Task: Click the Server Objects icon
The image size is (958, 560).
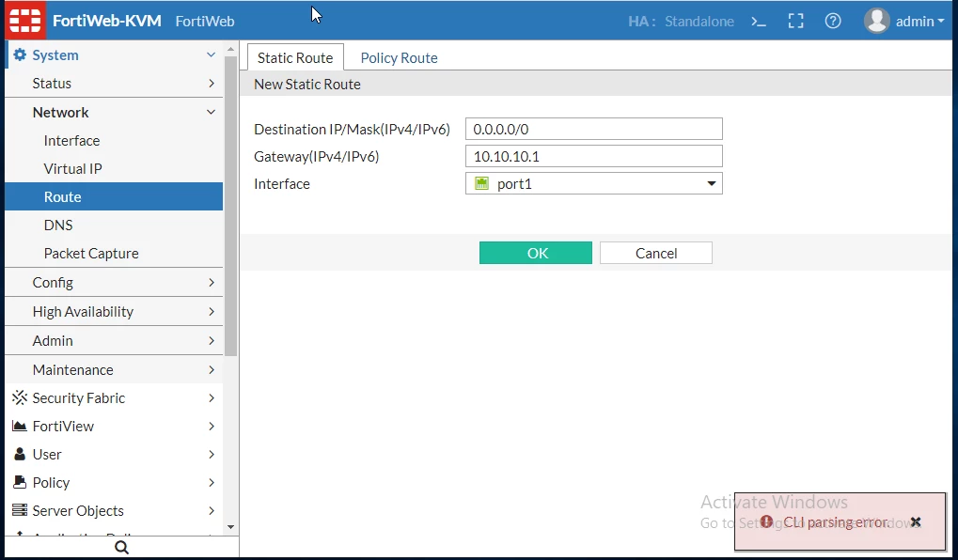Action: [x=20, y=510]
